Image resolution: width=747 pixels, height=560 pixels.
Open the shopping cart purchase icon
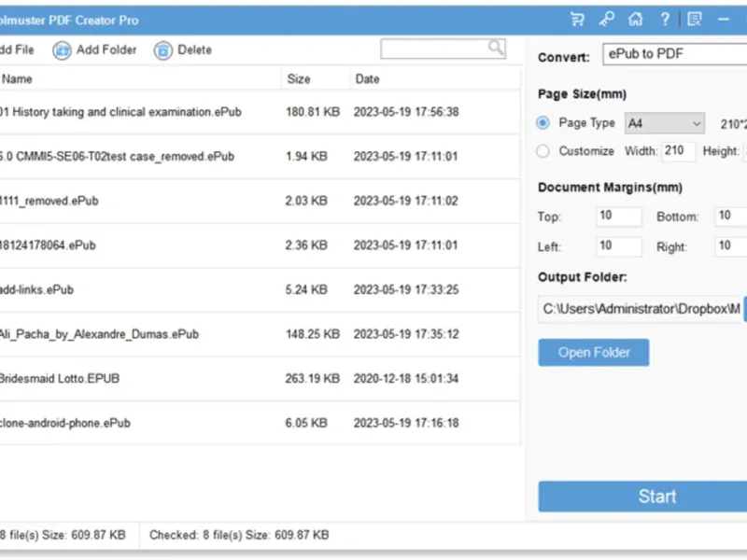577,20
